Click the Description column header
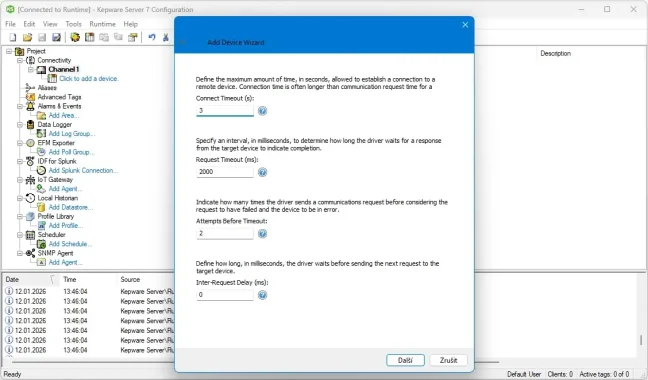 point(555,53)
